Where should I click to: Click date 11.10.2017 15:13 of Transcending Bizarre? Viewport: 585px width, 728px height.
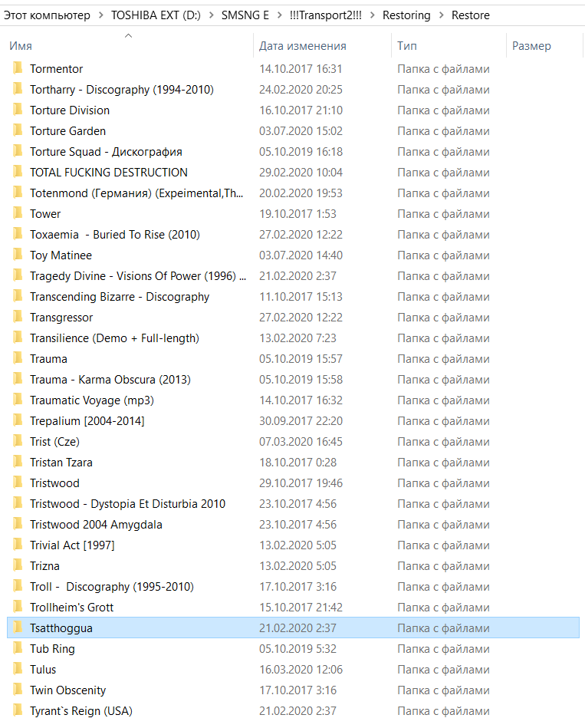click(301, 297)
